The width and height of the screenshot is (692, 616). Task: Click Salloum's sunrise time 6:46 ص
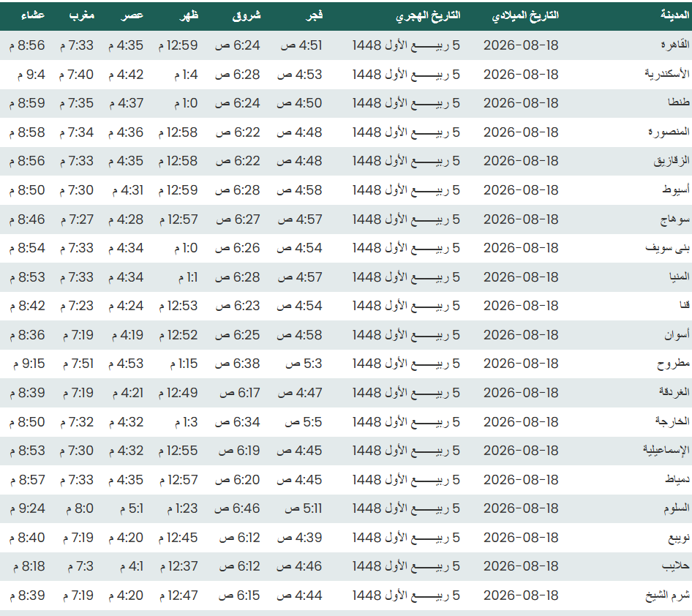point(238,508)
